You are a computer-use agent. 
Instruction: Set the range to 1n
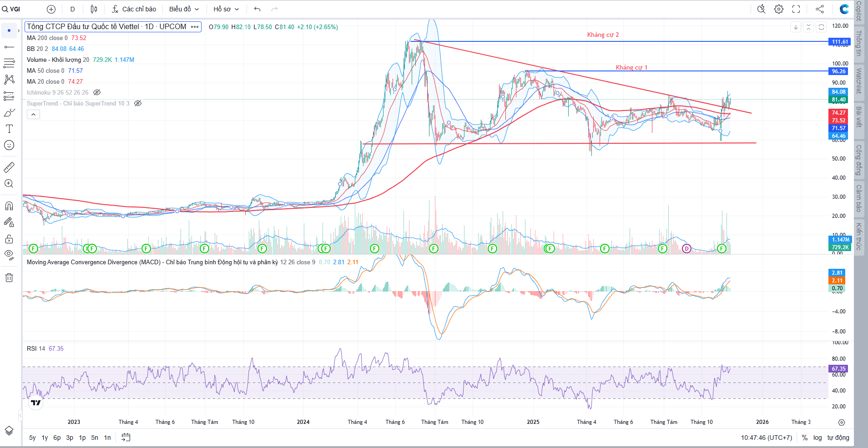point(107,438)
